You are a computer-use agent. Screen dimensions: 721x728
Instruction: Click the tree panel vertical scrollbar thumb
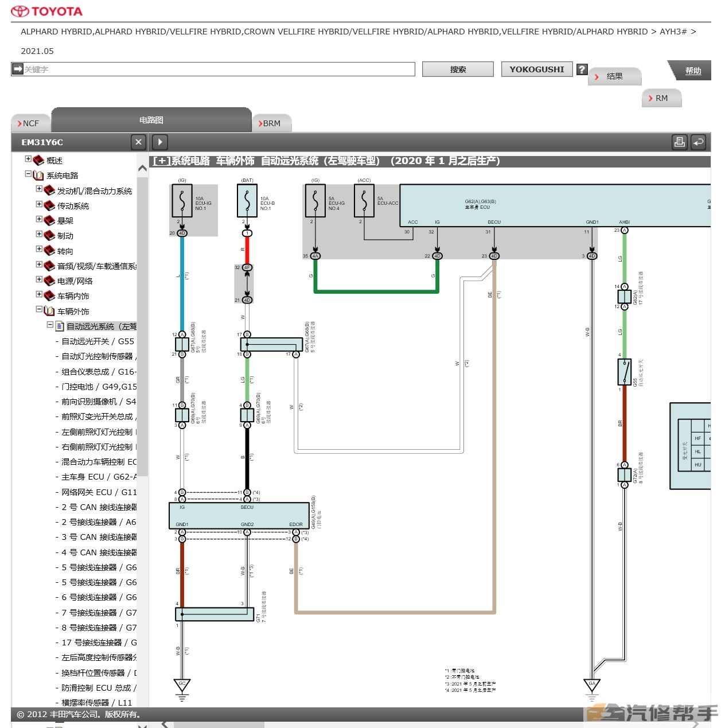[142, 326]
